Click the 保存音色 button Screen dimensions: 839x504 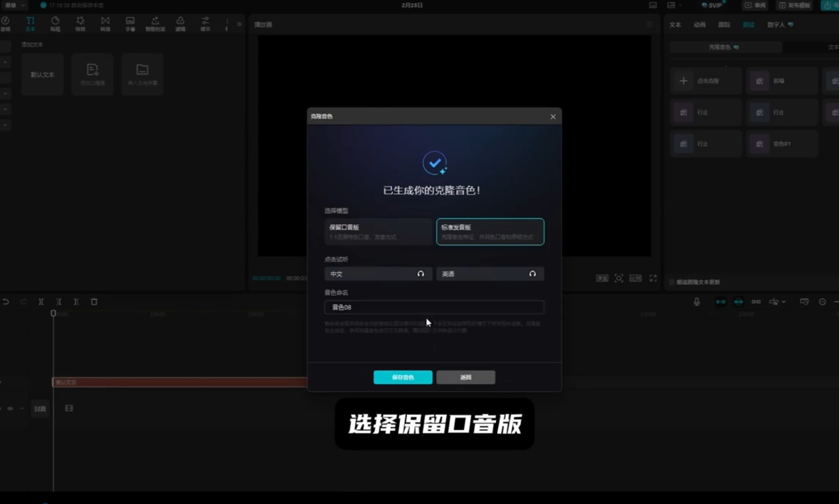[x=403, y=377]
